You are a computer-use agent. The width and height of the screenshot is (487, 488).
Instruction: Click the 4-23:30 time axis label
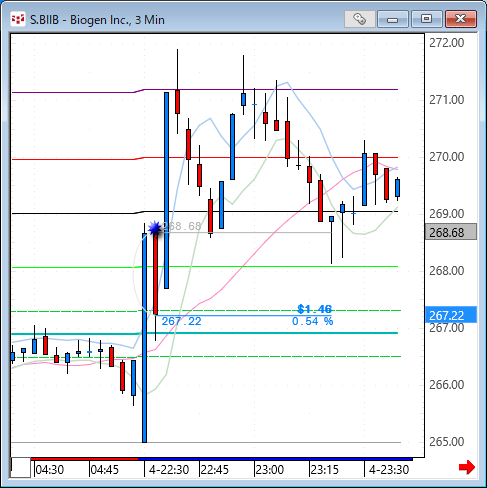(x=389, y=470)
